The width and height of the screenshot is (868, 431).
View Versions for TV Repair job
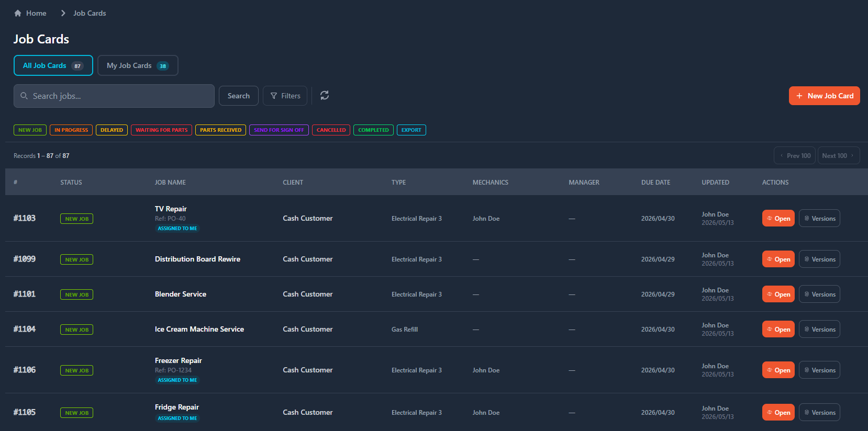819,218
